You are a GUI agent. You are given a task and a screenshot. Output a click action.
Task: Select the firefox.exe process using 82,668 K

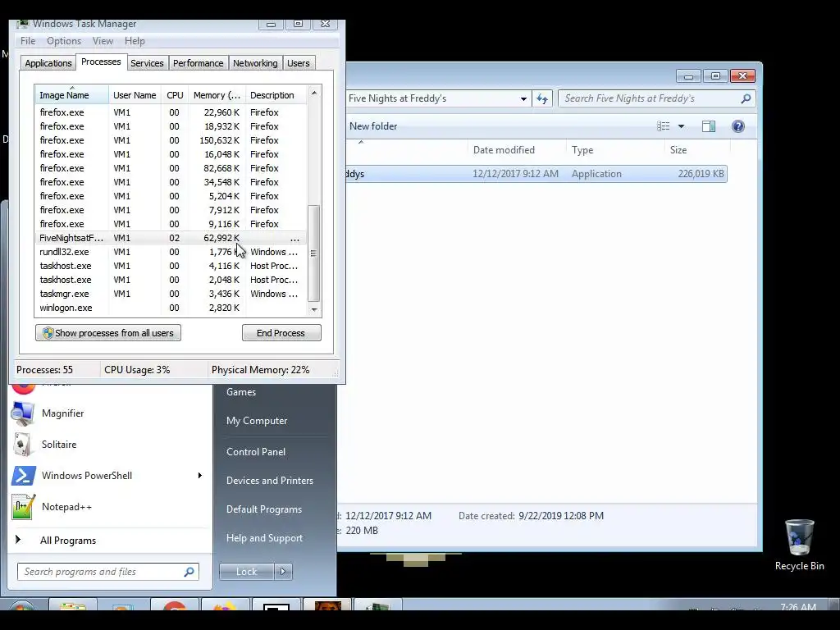click(171, 168)
